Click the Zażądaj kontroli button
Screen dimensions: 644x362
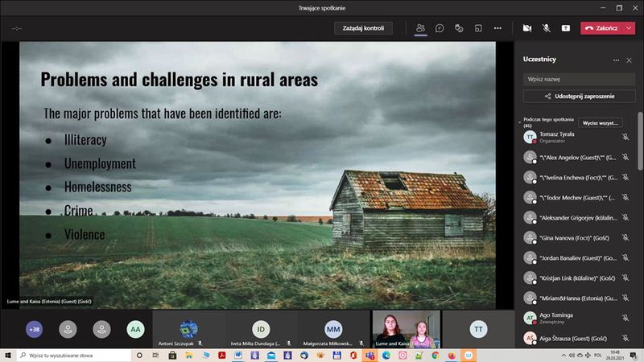tap(363, 28)
